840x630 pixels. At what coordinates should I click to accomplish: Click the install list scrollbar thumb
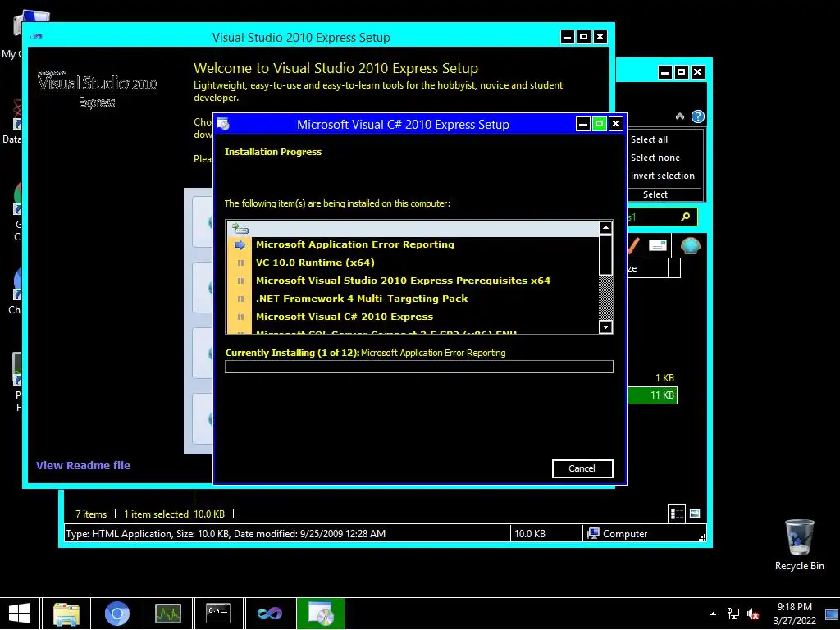[605, 255]
